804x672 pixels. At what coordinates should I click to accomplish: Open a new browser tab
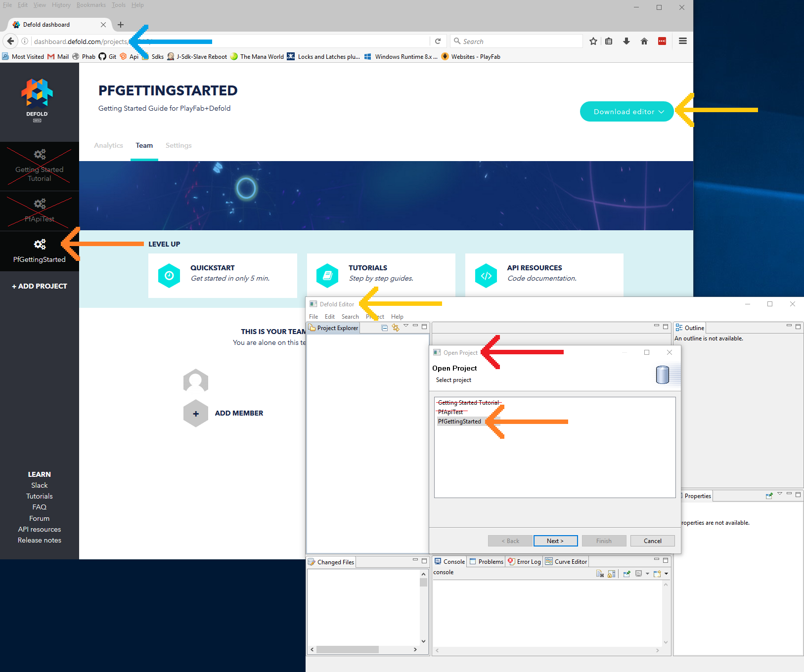coord(121,25)
